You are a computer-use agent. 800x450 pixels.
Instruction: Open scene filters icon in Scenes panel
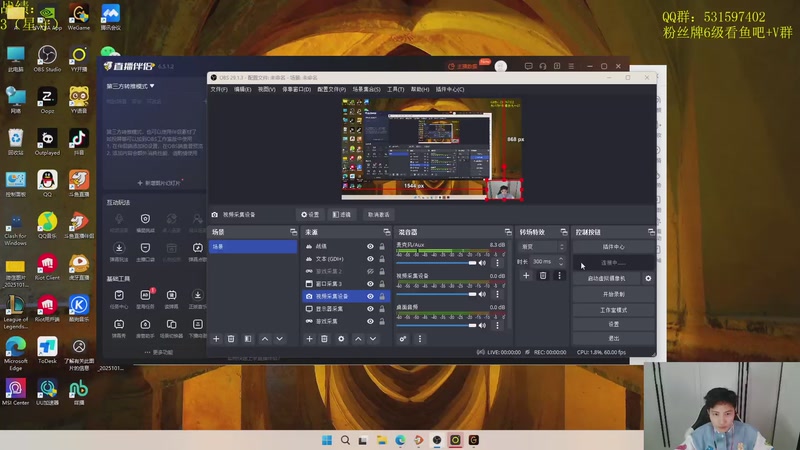(x=248, y=339)
